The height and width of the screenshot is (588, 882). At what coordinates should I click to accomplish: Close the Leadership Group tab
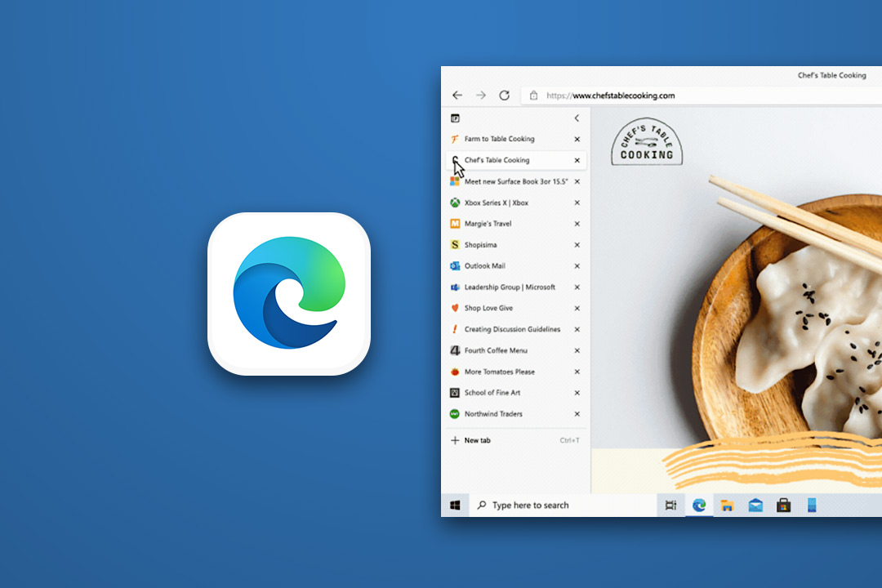coord(577,287)
